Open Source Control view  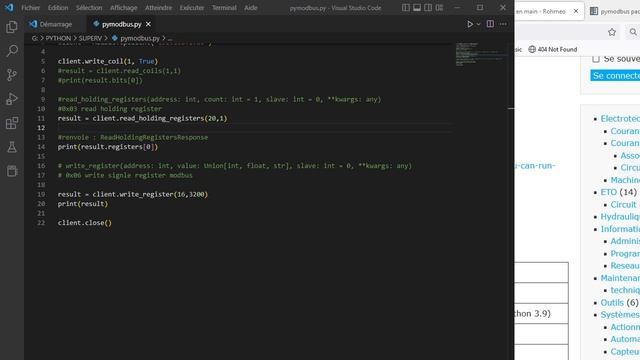[x=12, y=75]
